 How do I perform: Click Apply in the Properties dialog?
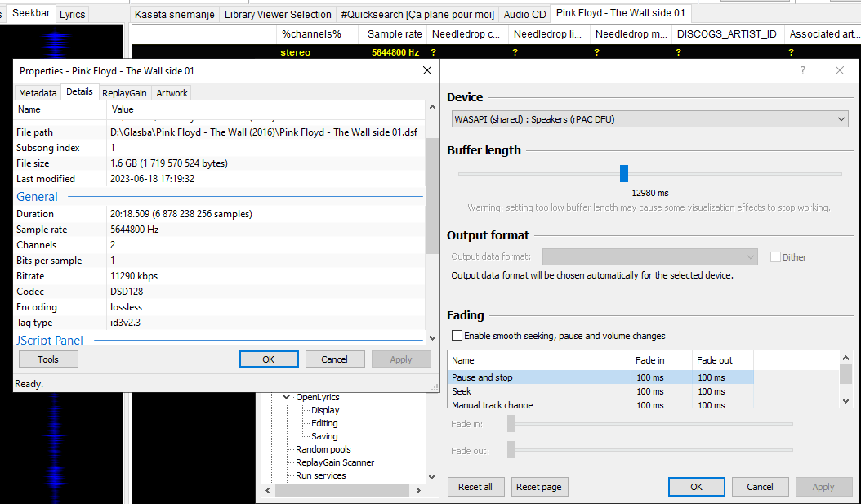(401, 359)
